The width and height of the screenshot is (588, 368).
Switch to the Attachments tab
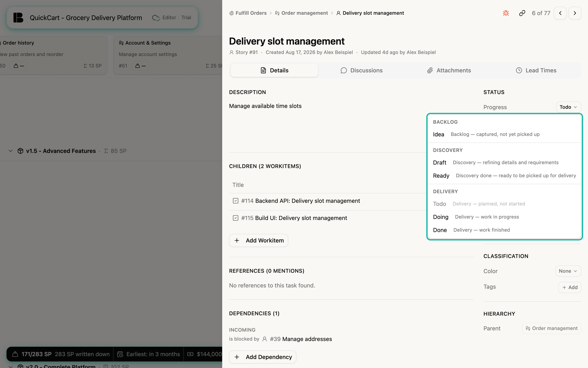[449, 70]
